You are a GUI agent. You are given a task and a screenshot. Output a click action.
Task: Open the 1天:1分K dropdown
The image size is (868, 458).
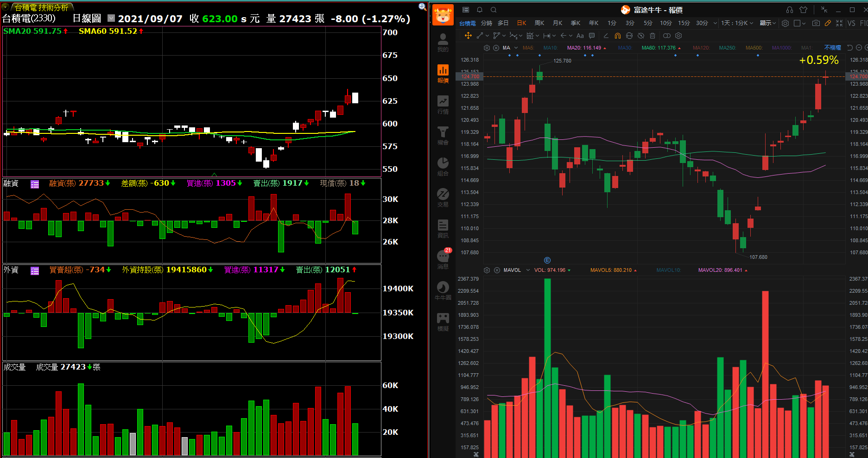[737, 23]
